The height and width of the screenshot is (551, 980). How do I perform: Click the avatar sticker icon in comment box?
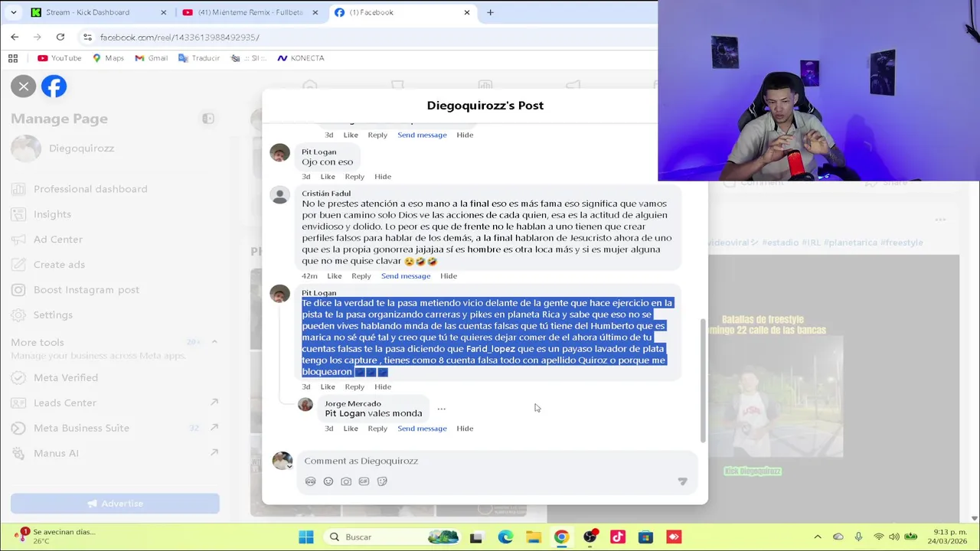(310, 481)
